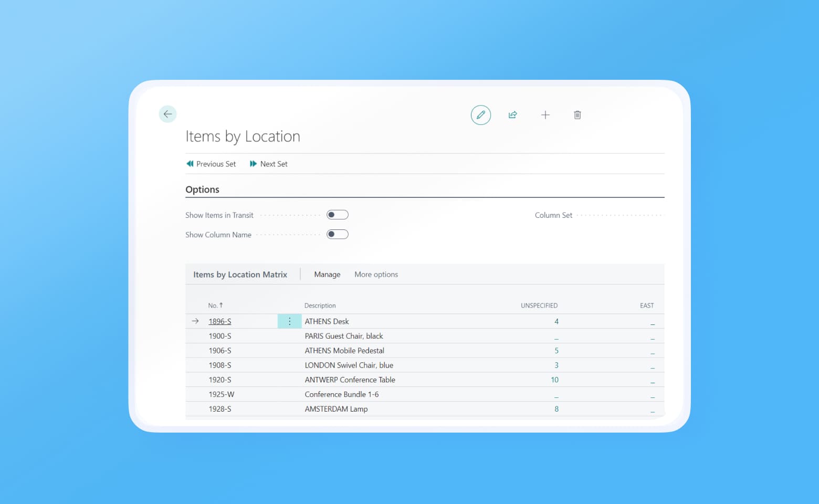Open More options menu
819x504 pixels.
click(376, 275)
